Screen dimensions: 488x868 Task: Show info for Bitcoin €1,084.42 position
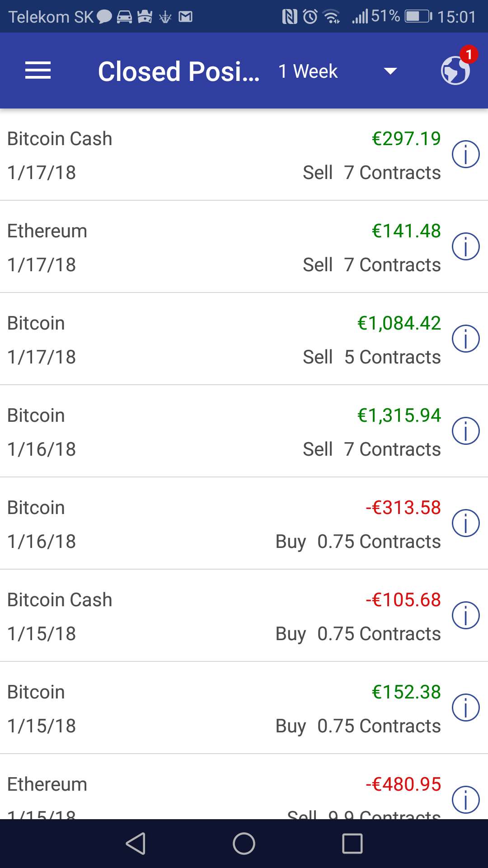[x=465, y=339]
